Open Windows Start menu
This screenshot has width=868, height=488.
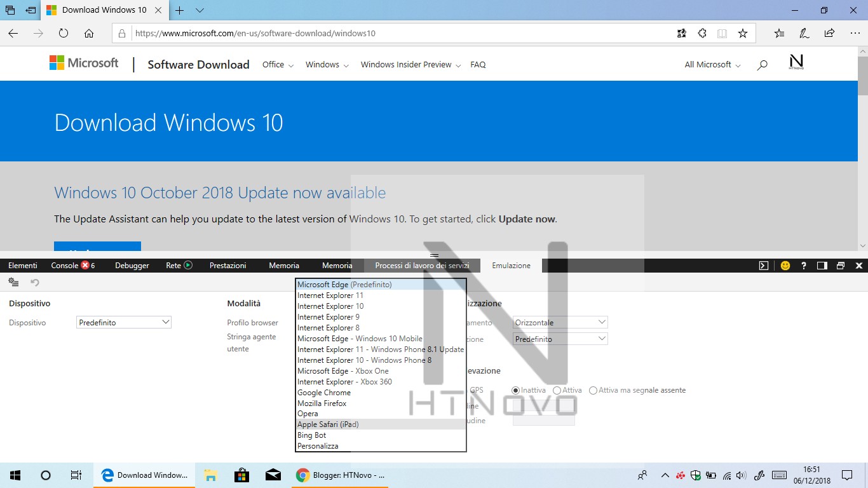[x=15, y=475]
